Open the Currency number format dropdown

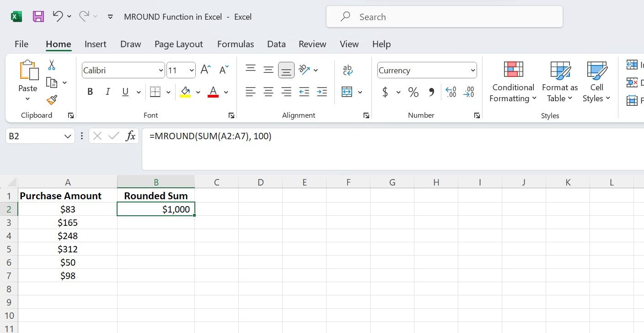(x=473, y=70)
